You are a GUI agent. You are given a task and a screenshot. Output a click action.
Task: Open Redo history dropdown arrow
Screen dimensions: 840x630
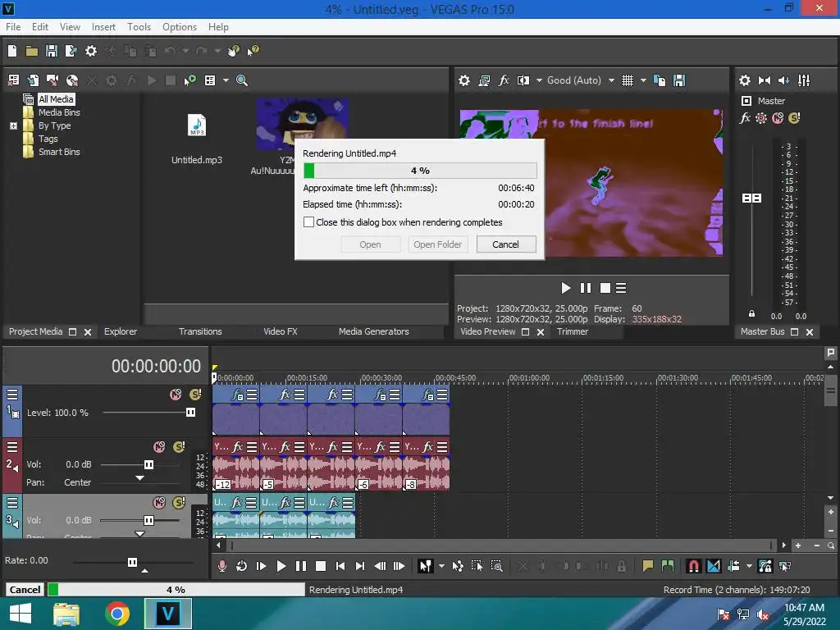coord(217,51)
